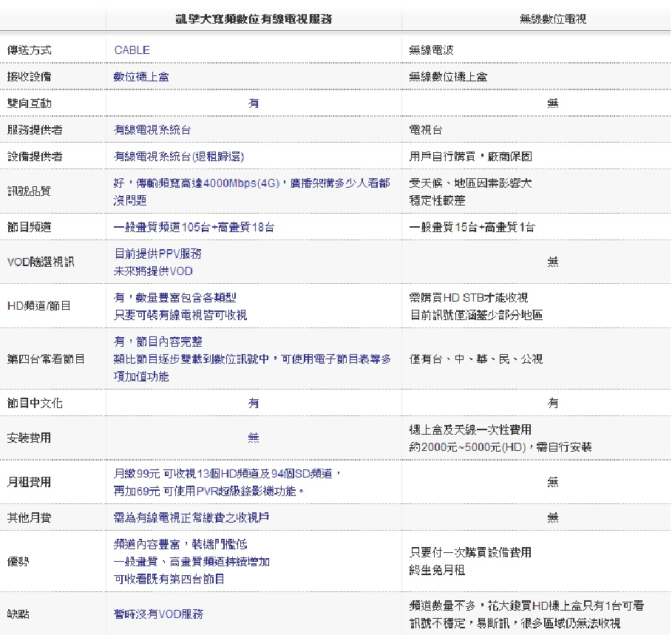Click blue 有 in 節目中文化 row
The image size is (672, 635).
pos(254,403)
